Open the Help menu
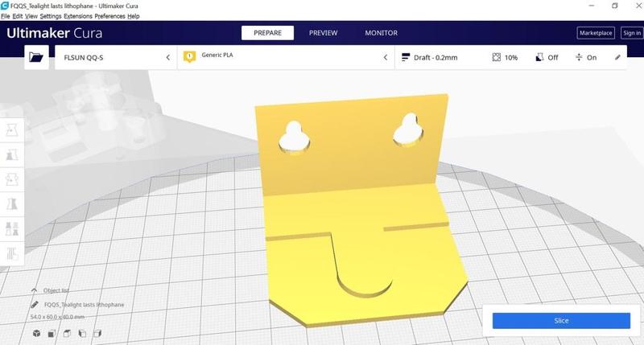This screenshot has width=644, height=345. [134, 16]
